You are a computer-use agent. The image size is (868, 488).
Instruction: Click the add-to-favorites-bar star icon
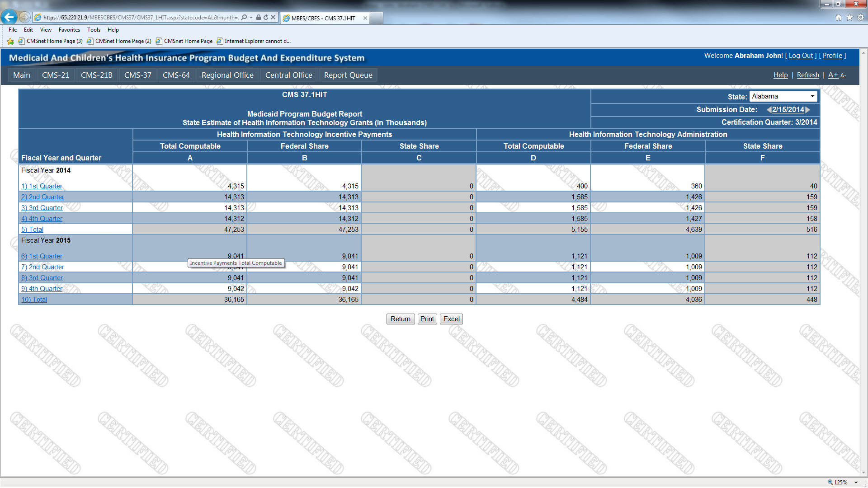coord(10,41)
